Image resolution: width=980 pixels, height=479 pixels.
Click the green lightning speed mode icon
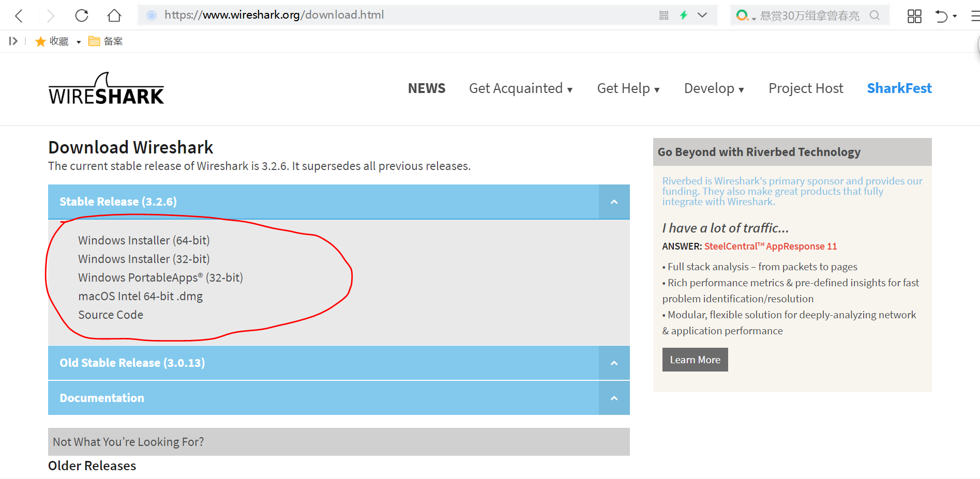click(x=684, y=15)
